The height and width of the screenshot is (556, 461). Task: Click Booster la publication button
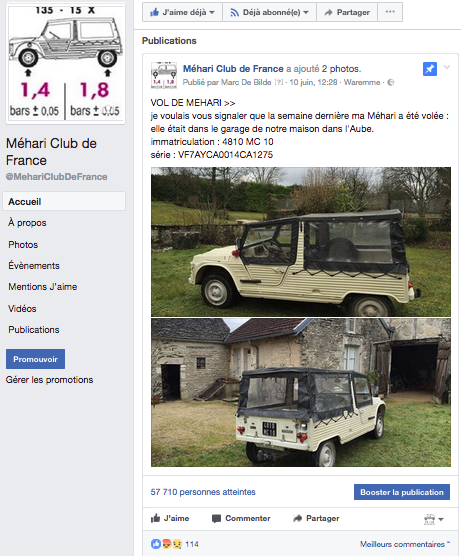[x=402, y=492]
